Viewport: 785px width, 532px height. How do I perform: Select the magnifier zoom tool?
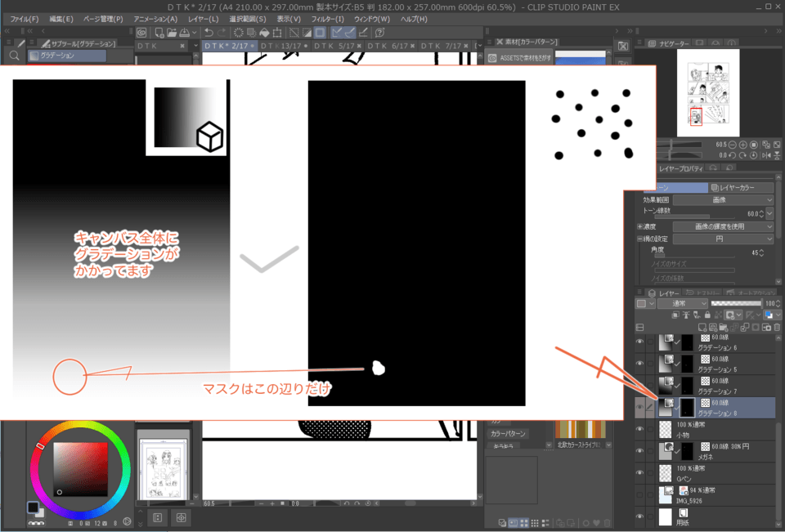pos(14,56)
